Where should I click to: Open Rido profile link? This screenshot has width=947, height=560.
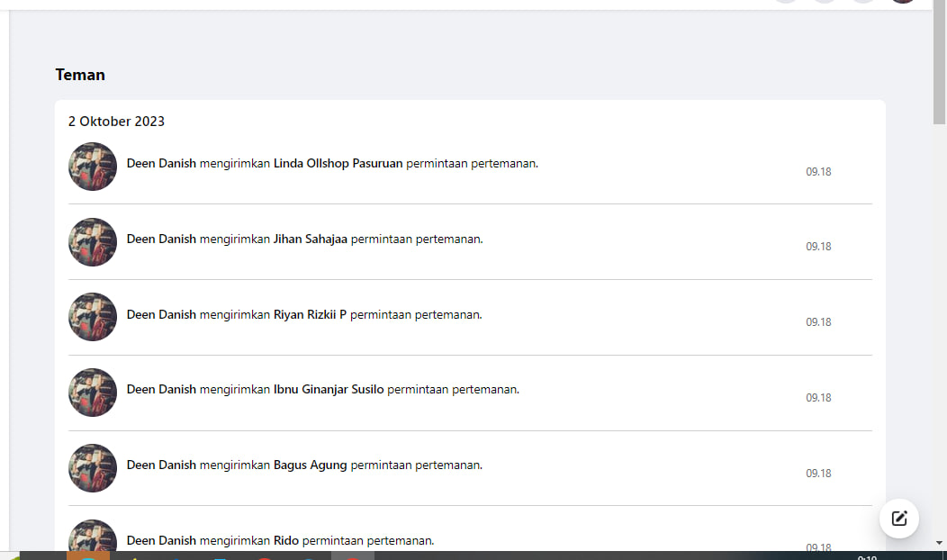[286, 541]
